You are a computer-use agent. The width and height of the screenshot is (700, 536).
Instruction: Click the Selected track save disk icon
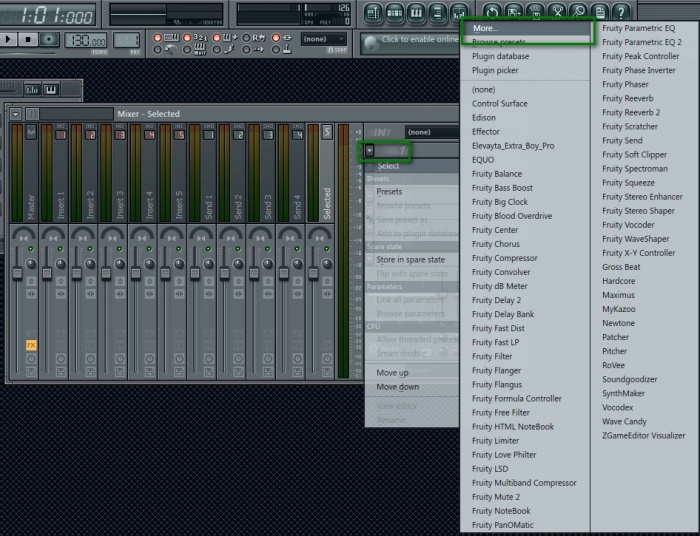pyautogui.click(x=327, y=371)
